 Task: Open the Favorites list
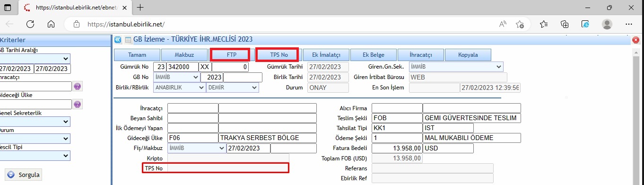[x=544, y=24]
